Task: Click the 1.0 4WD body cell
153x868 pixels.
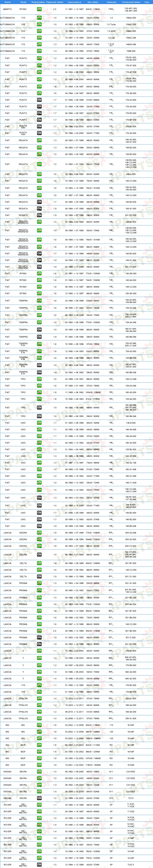Action: click(x=111, y=31)
